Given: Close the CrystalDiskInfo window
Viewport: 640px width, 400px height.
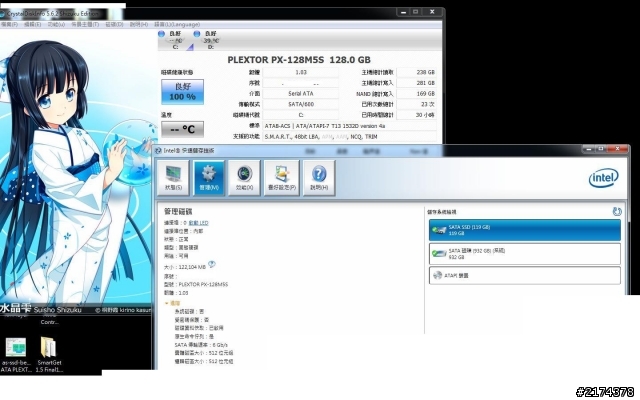Looking at the screenshot, I should tap(432, 12).
